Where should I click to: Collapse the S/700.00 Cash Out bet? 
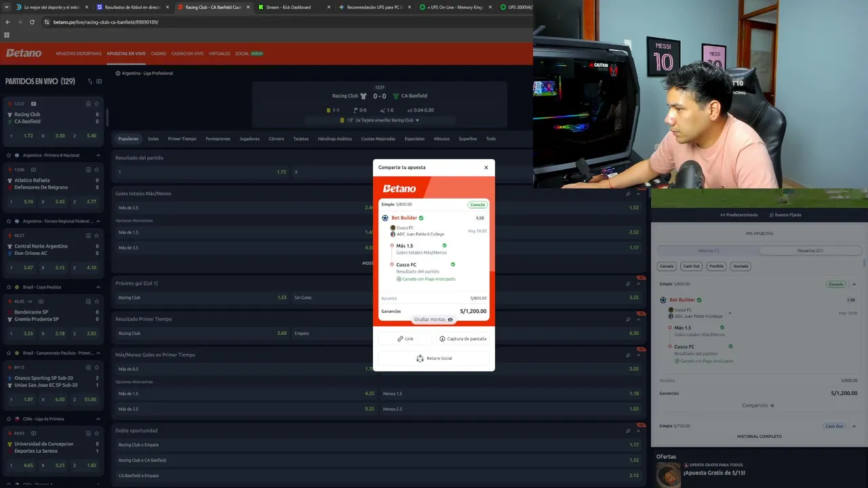854,426
